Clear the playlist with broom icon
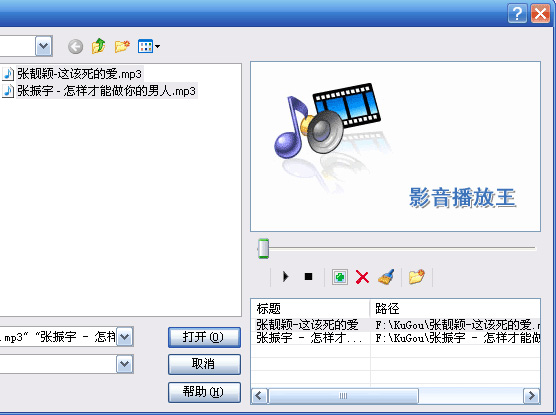This screenshot has height=415, width=556. pos(386,277)
